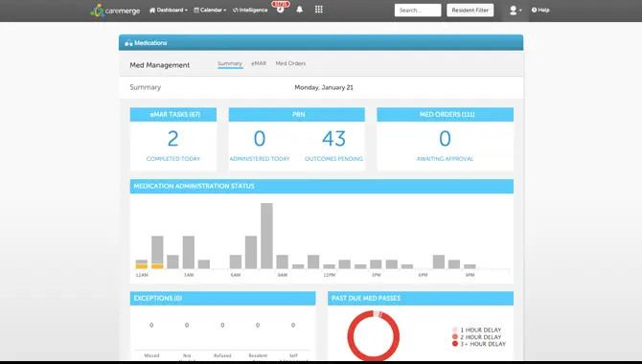Switch to the eMAR tab

pyautogui.click(x=259, y=63)
